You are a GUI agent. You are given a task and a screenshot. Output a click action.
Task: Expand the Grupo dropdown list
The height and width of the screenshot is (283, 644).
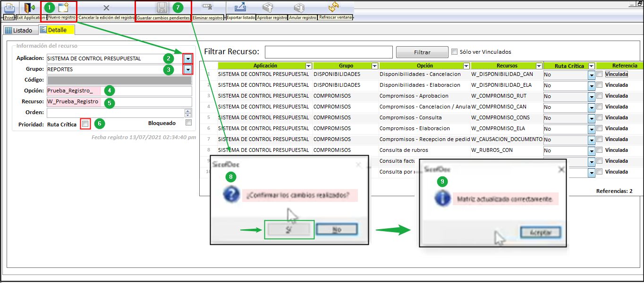click(188, 69)
